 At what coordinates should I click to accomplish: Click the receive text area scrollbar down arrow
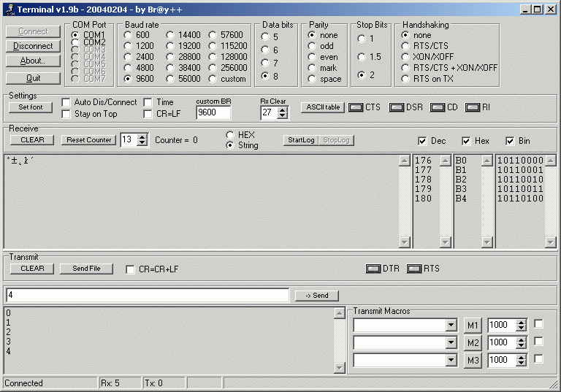(x=405, y=243)
